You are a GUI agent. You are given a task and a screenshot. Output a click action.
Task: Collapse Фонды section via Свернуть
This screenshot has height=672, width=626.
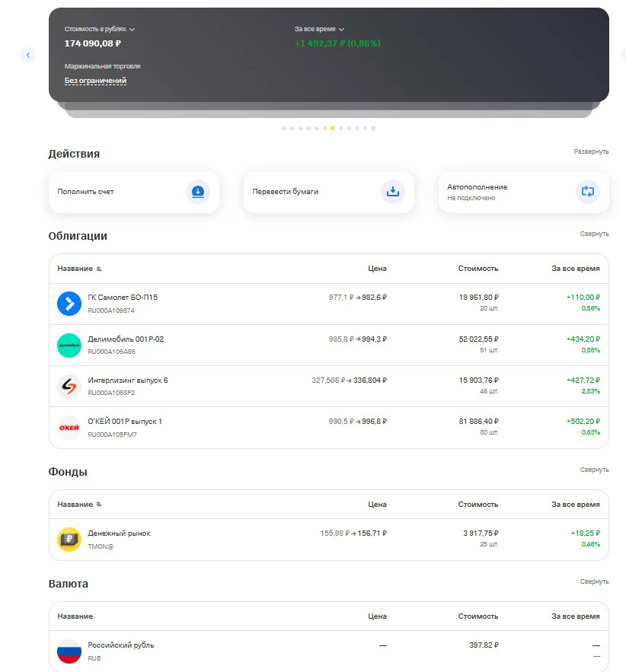[x=594, y=470]
